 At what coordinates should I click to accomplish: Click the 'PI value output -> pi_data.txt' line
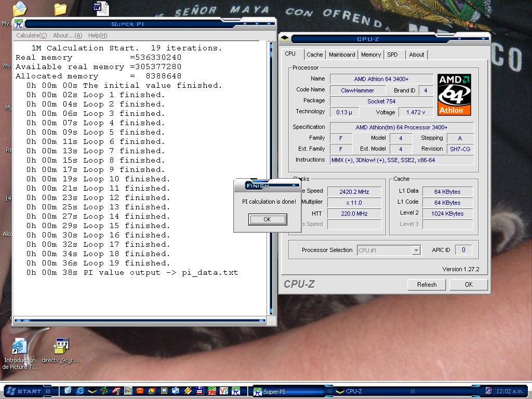coord(132,272)
